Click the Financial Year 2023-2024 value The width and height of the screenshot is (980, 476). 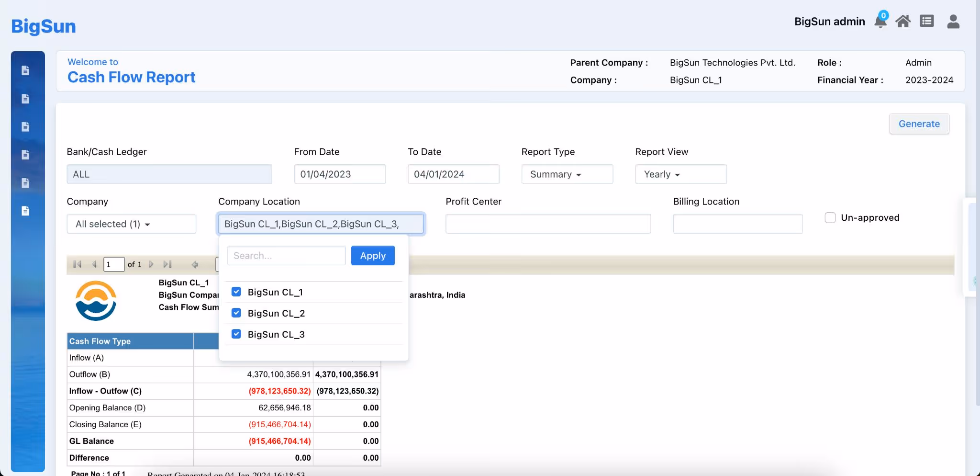[929, 80]
